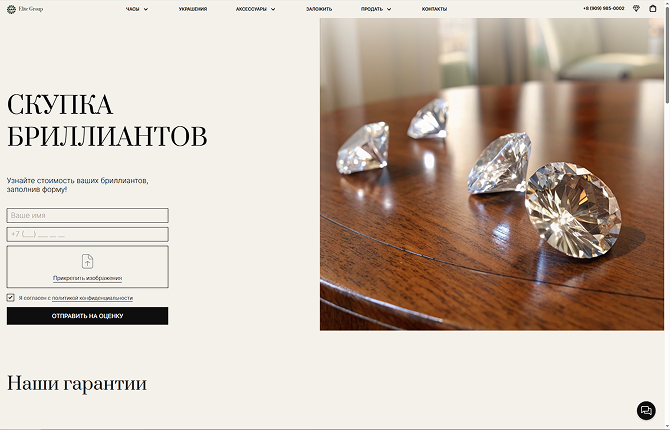Focus the +7 phone number field
Image resolution: width=670 pixels, height=430 pixels.
click(x=88, y=234)
